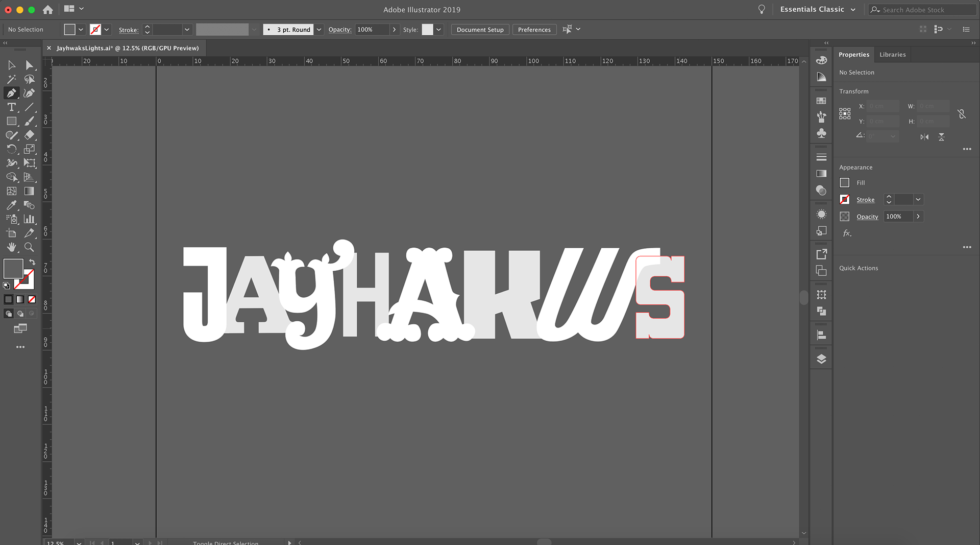Select the Direct Selection tool
980x545 pixels.
[x=29, y=65]
